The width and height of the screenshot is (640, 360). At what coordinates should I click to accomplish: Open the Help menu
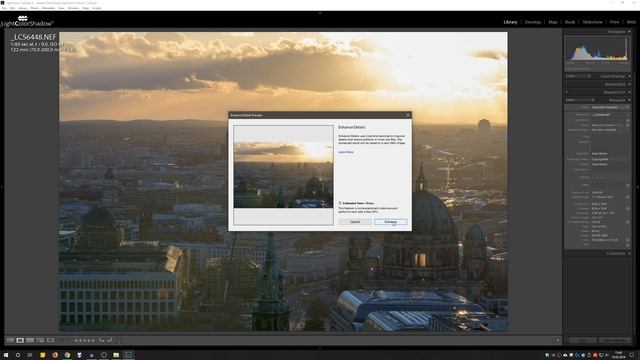(x=85, y=8)
